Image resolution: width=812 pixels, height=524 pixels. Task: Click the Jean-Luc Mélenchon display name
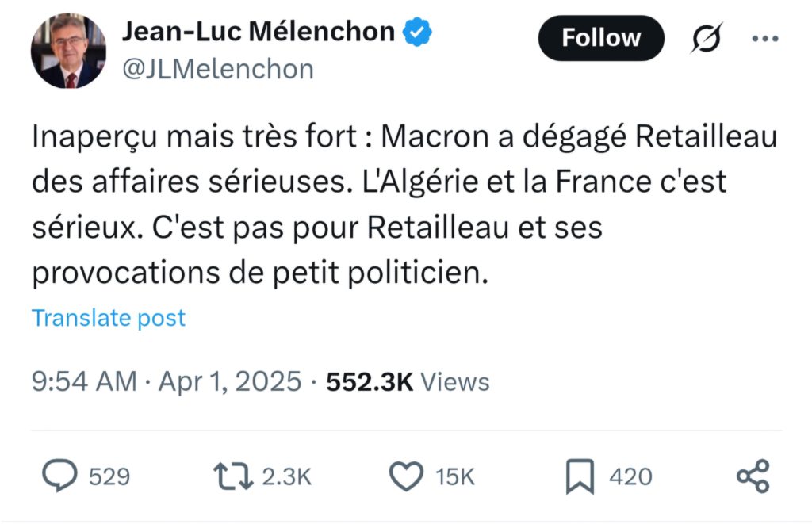[259, 32]
